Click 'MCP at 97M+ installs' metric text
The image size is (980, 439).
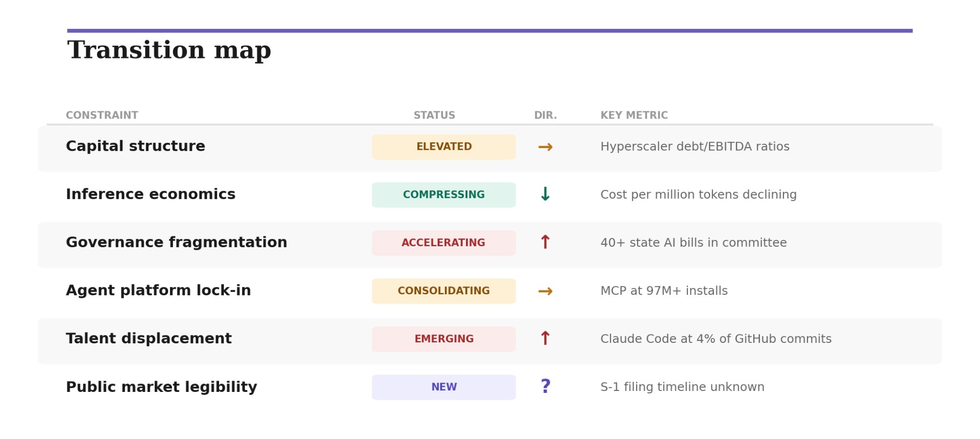click(664, 291)
